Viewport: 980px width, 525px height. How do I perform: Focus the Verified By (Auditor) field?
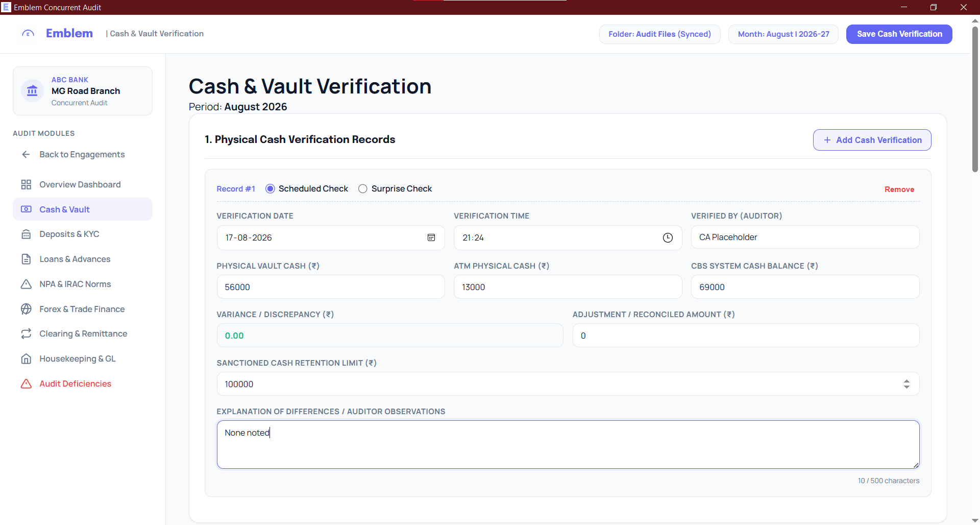(805, 237)
